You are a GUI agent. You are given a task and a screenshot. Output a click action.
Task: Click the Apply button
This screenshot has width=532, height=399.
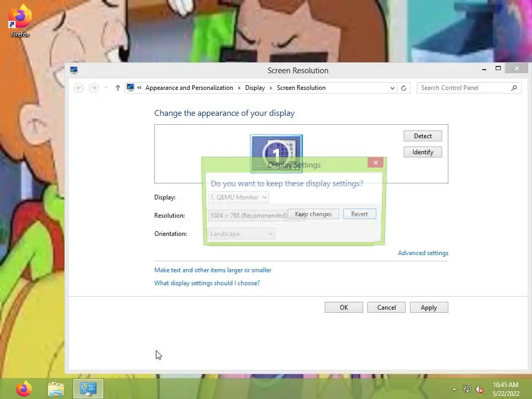point(429,308)
